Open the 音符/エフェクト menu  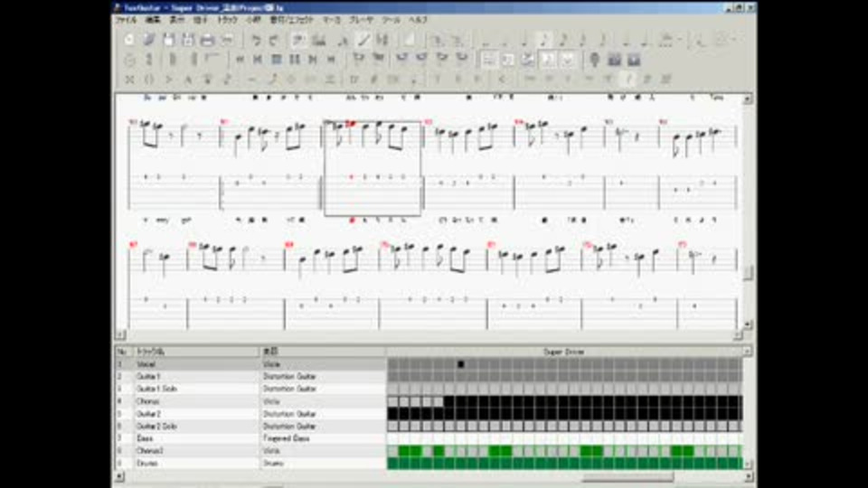291,20
